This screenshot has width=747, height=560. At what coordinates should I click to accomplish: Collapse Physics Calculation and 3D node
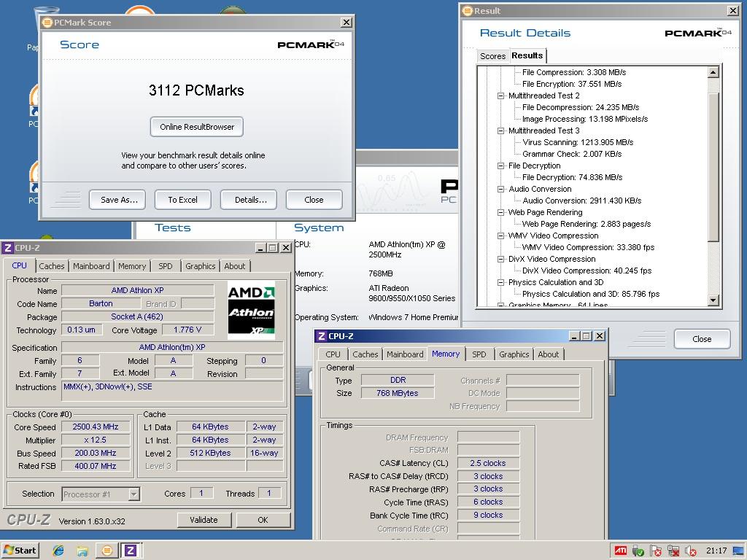point(500,282)
